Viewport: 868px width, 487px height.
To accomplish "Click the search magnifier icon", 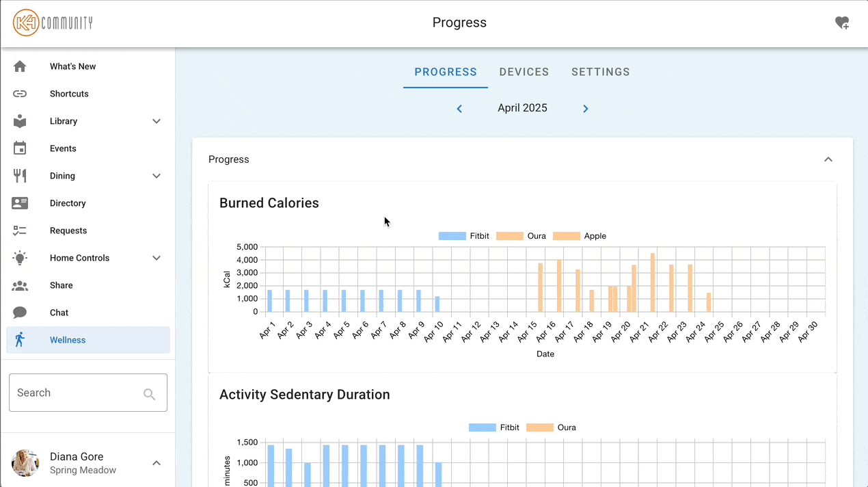I will click(150, 393).
